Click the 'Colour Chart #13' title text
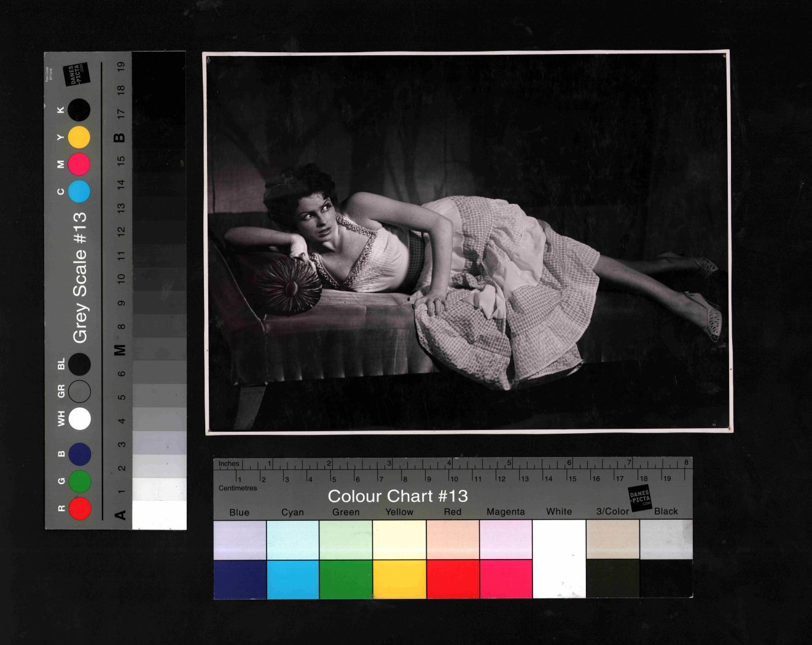812x645 pixels. [x=397, y=496]
